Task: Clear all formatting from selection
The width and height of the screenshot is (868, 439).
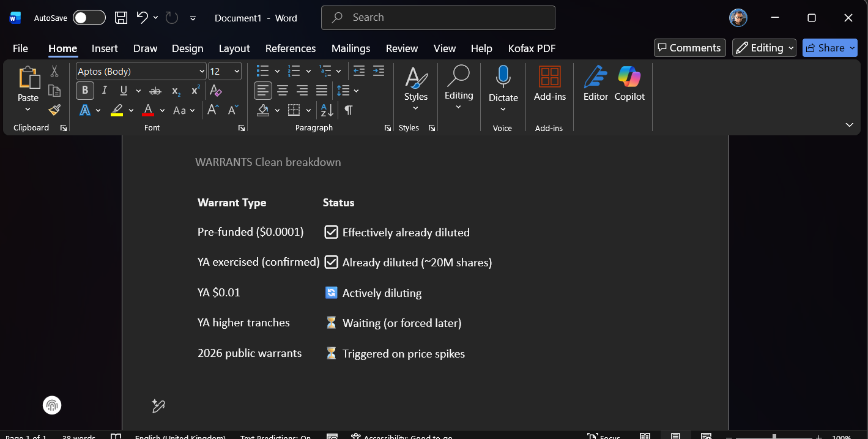Action: tap(215, 91)
